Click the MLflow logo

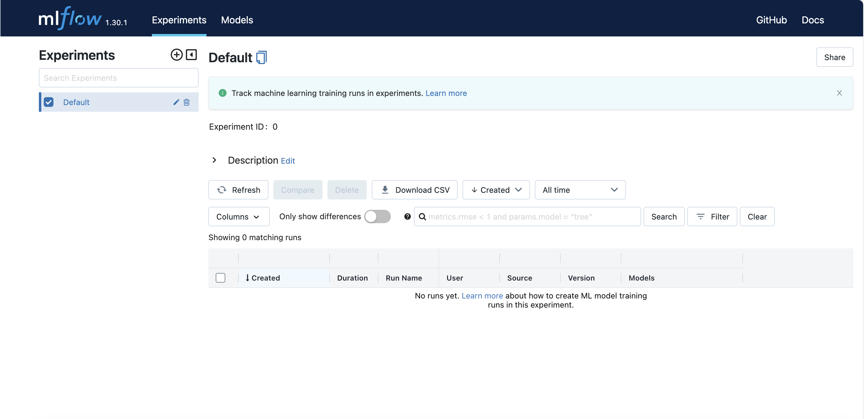70,19
